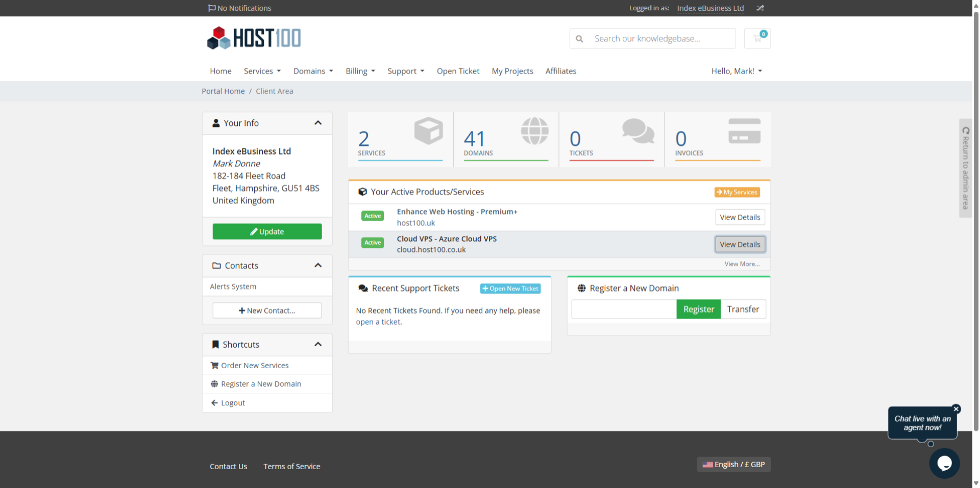The height and width of the screenshot is (488, 980).
Task: Click the HOST100 logo
Action: pyautogui.click(x=254, y=38)
